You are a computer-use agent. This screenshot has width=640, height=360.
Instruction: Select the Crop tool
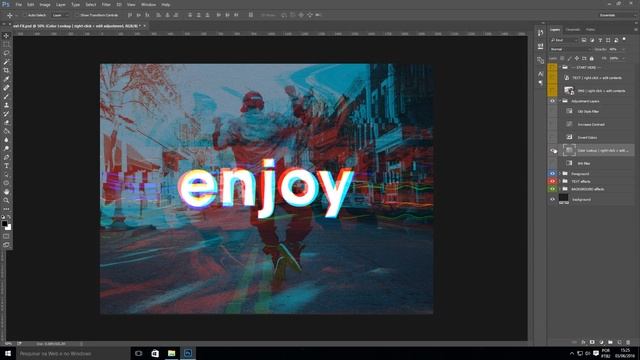6,70
